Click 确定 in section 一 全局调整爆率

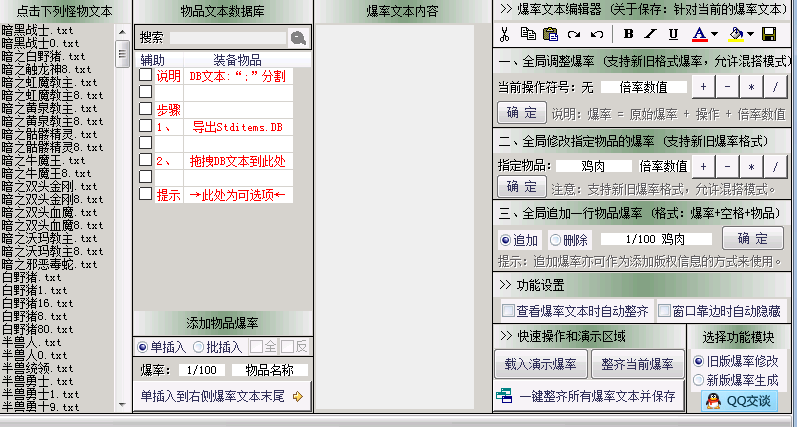tap(522, 113)
